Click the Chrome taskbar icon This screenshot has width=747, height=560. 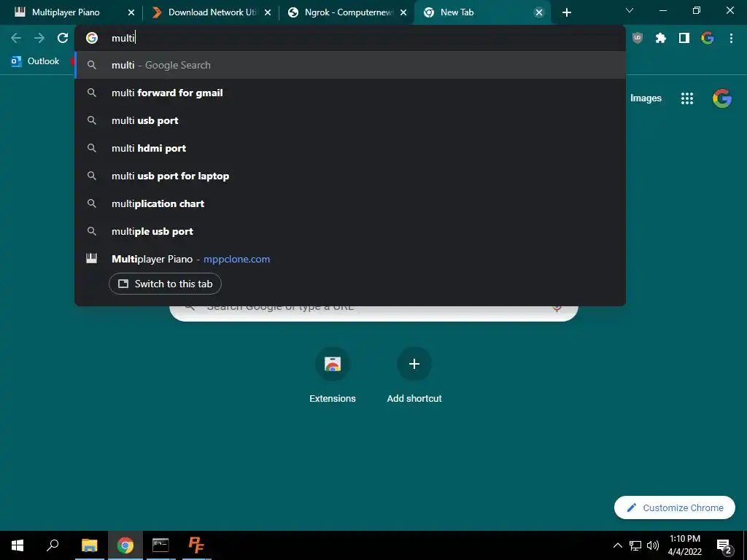tap(125, 545)
